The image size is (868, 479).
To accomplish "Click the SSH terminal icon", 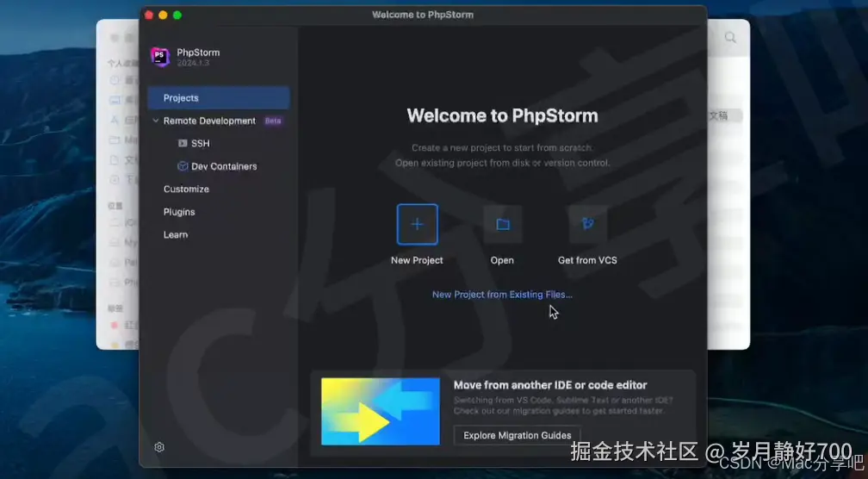I will (183, 143).
